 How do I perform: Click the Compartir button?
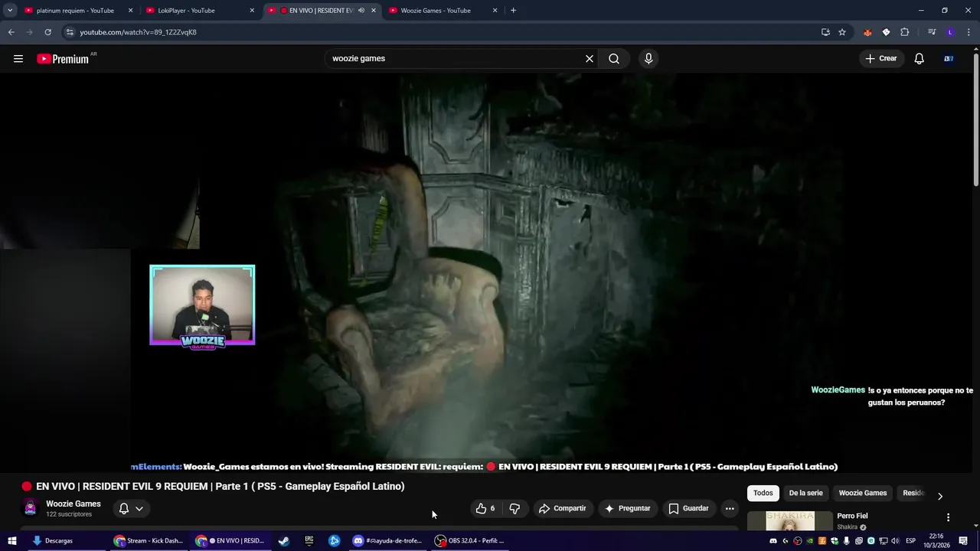[x=562, y=508]
